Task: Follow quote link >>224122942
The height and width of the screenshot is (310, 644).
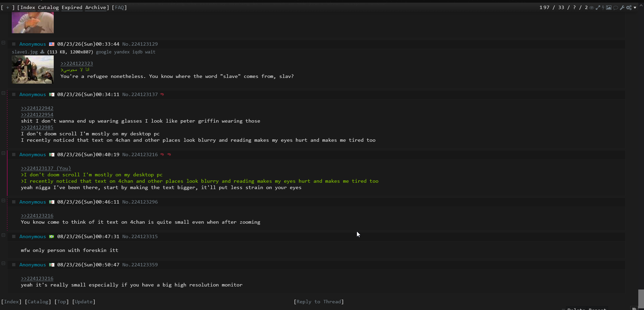Action: [x=37, y=108]
